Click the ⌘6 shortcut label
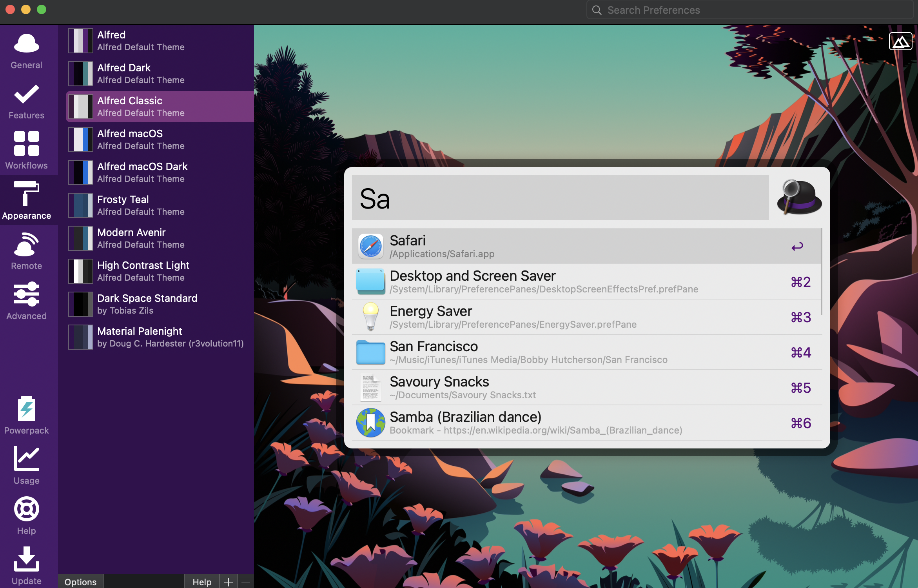 coord(801,423)
